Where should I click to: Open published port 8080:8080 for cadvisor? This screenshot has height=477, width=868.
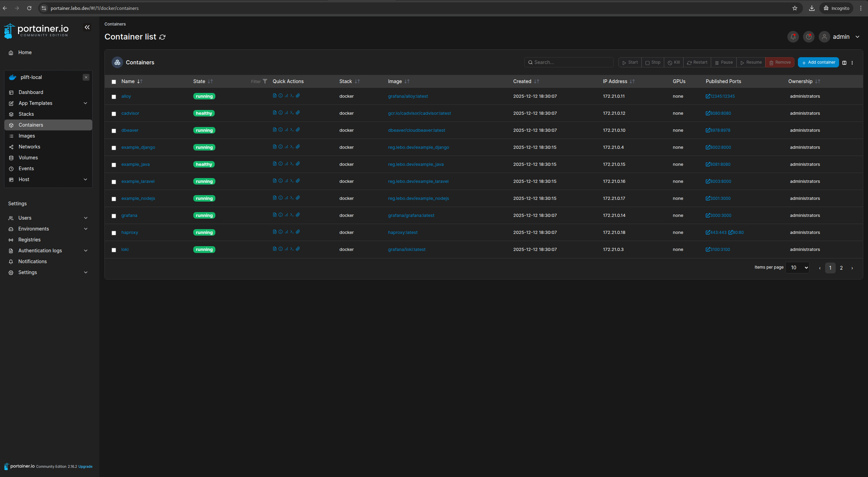click(x=718, y=113)
